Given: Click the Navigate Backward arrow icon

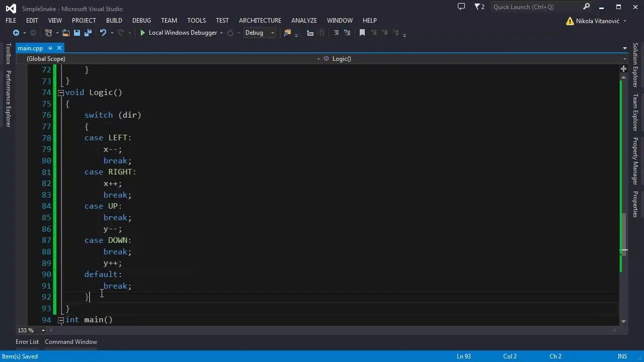Looking at the screenshot, I should [16, 33].
